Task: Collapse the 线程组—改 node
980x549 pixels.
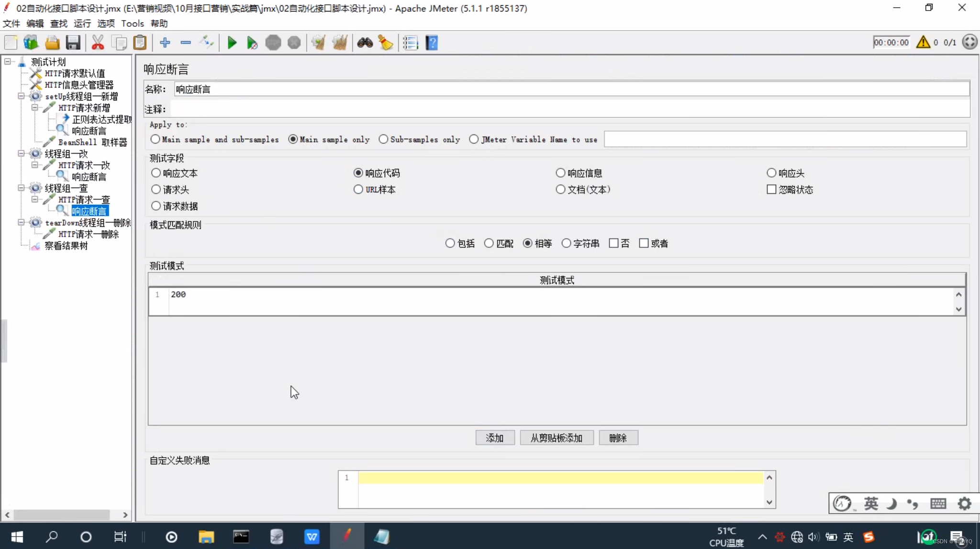Action: (x=21, y=153)
